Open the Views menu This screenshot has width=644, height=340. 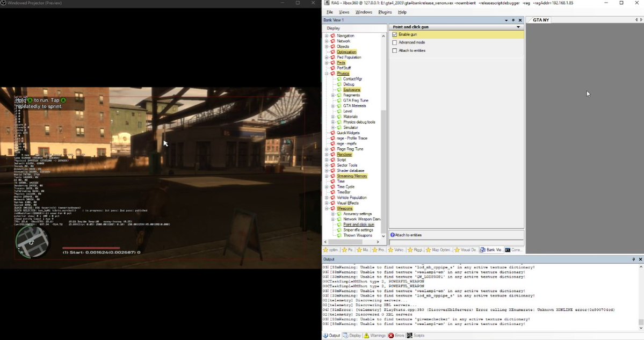coord(344,12)
